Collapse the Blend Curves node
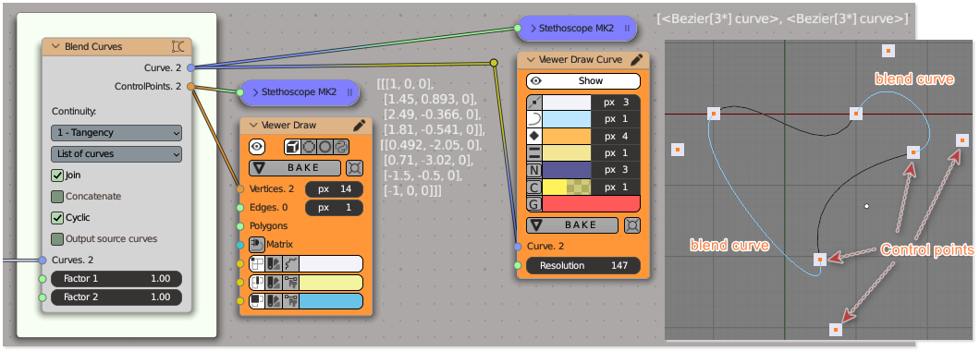 pos(55,46)
